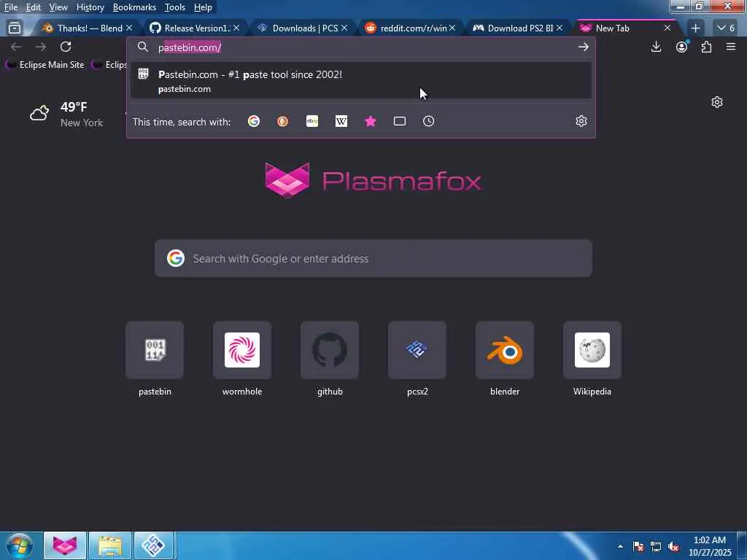Search this time with eBay icon
This screenshot has height=560, width=747.
pos(312,122)
